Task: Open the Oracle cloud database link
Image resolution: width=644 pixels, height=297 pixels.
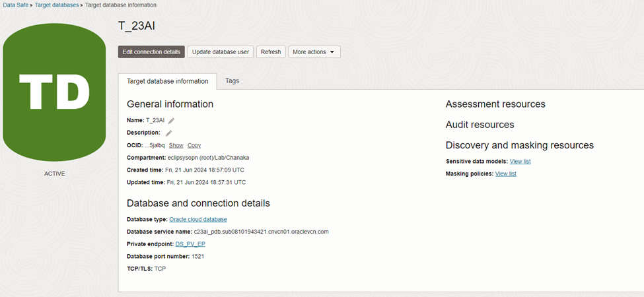Action: click(198, 219)
